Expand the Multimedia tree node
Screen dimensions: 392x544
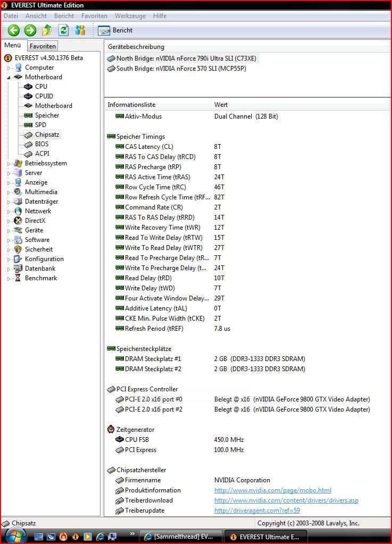coord(9,192)
